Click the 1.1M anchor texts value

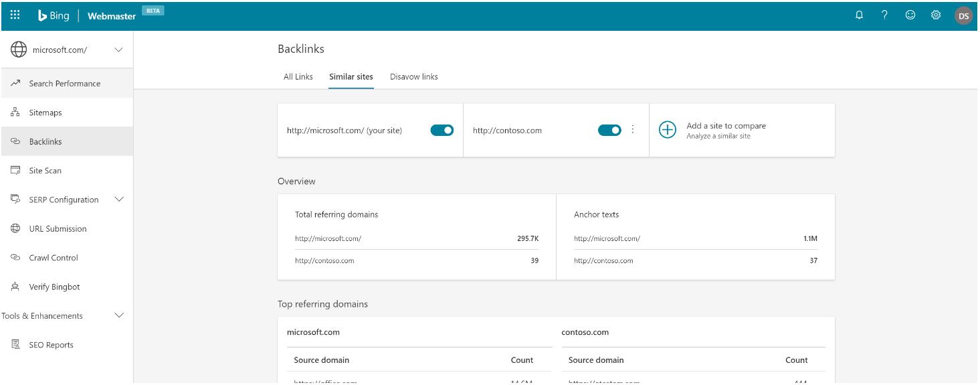810,238
